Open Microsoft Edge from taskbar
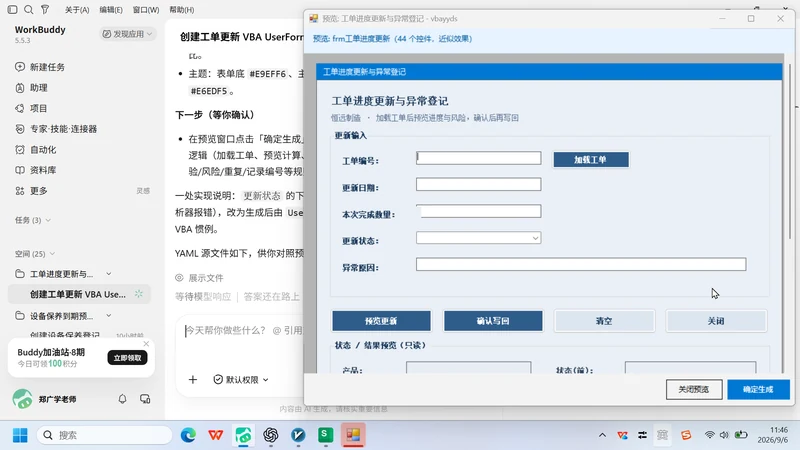This screenshot has width=800, height=450. tap(188, 435)
